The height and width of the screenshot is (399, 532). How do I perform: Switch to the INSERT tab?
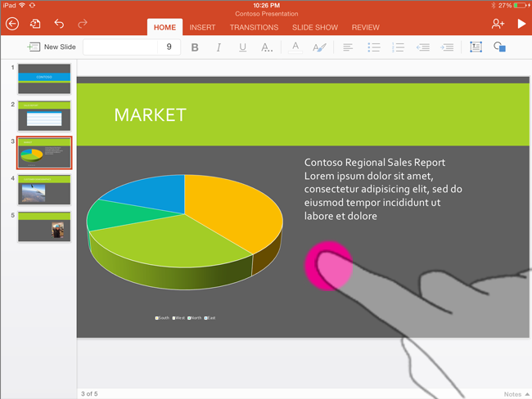tap(202, 27)
